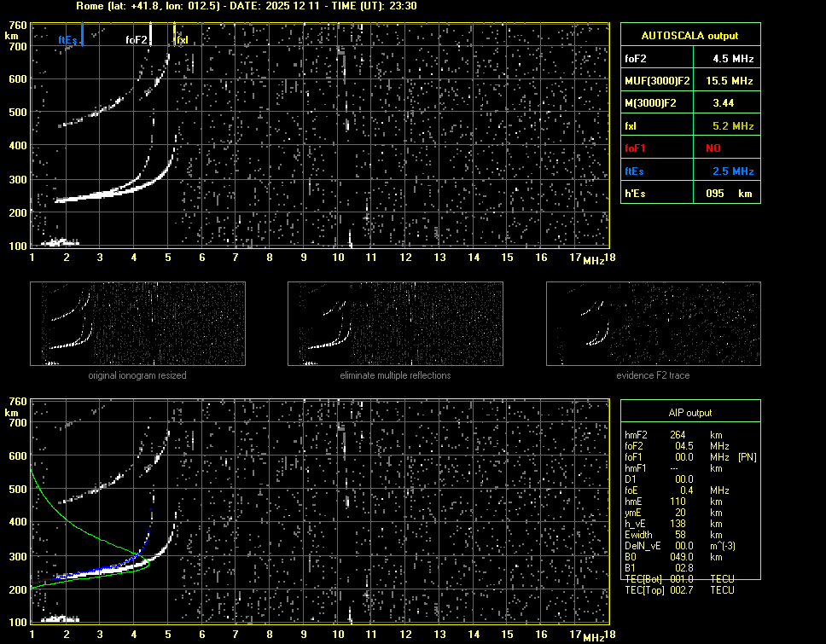Open the original ionogram resized thumbnail

tap(137, 324)
